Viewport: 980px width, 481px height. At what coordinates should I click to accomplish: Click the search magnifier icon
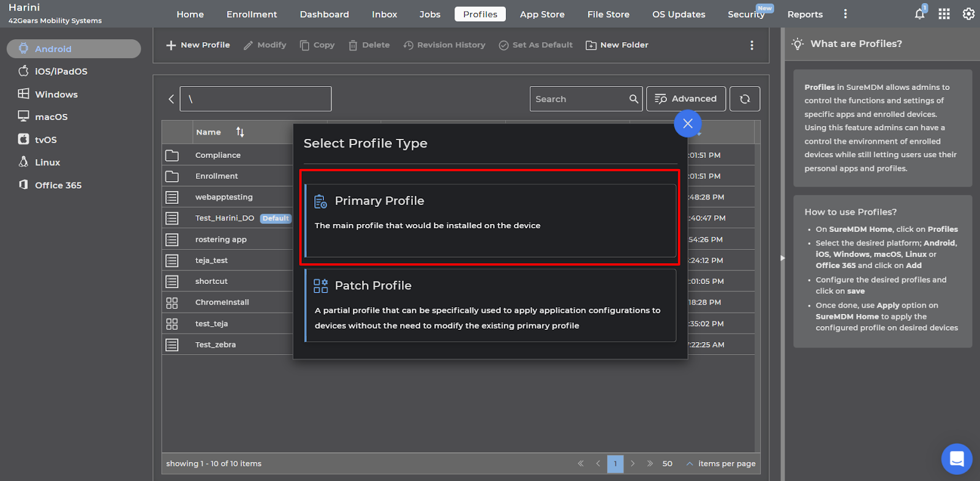633,99
